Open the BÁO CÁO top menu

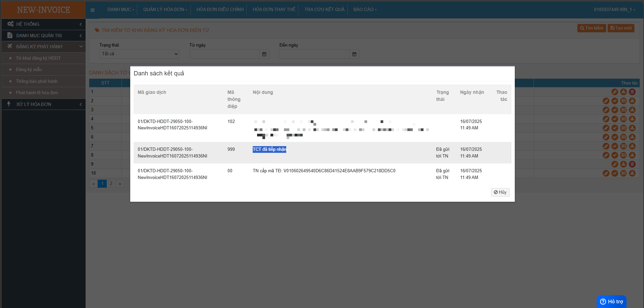pyautogui.click(x=365, y=9)
